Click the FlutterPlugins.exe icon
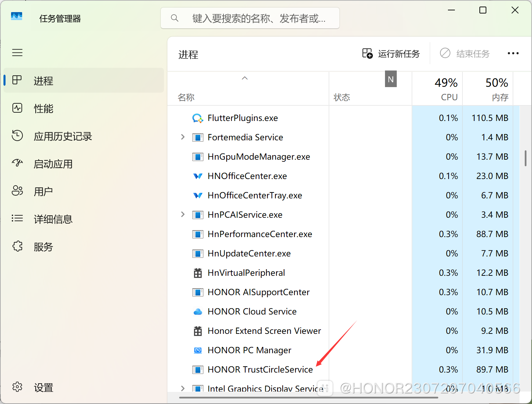Image resolution: width=532 pixels, height=404 pixels. [198, 118]
